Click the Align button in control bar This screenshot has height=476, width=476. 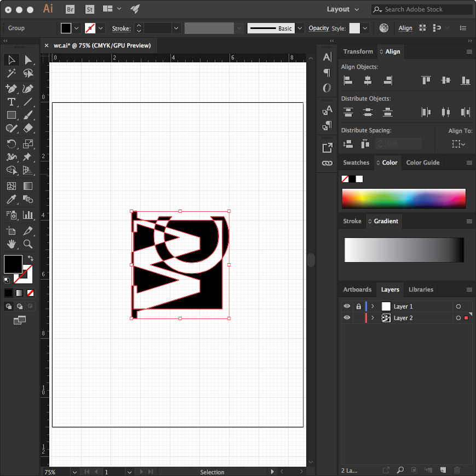[405, 28]
